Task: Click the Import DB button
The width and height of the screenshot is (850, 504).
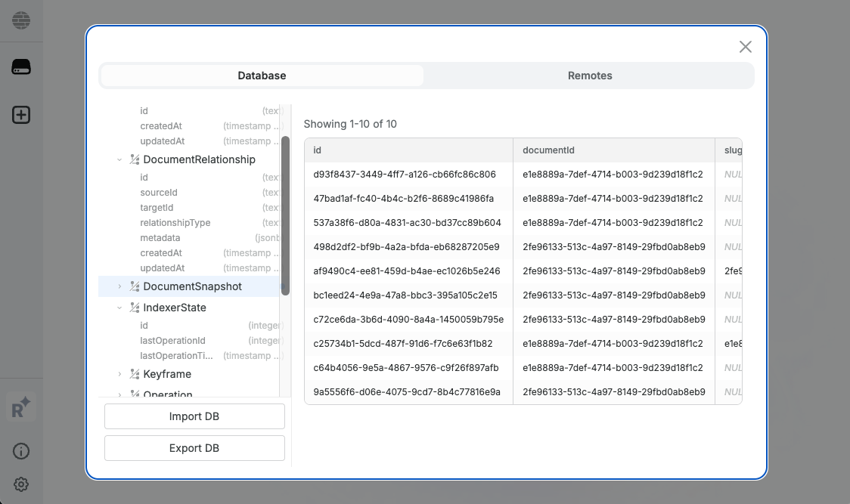Action: point(194,416)
